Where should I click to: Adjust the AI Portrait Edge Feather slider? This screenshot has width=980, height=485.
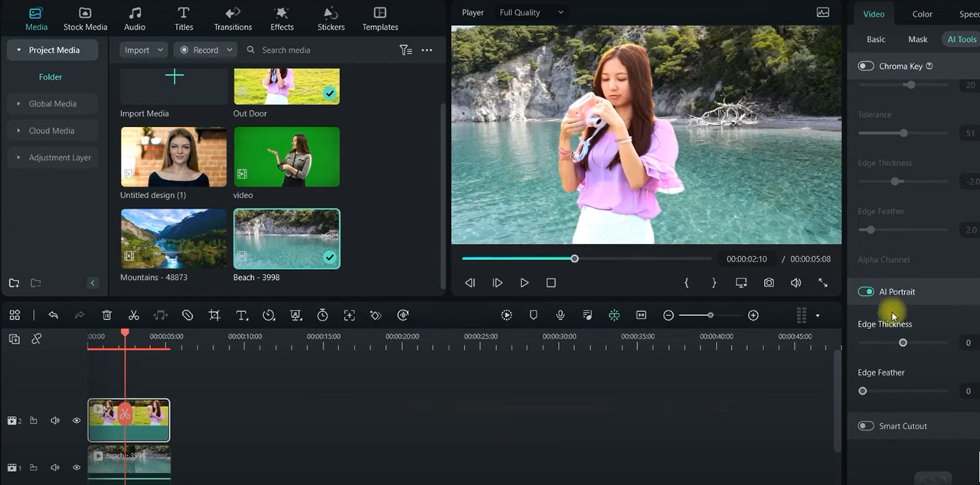[x=863, y=391]
